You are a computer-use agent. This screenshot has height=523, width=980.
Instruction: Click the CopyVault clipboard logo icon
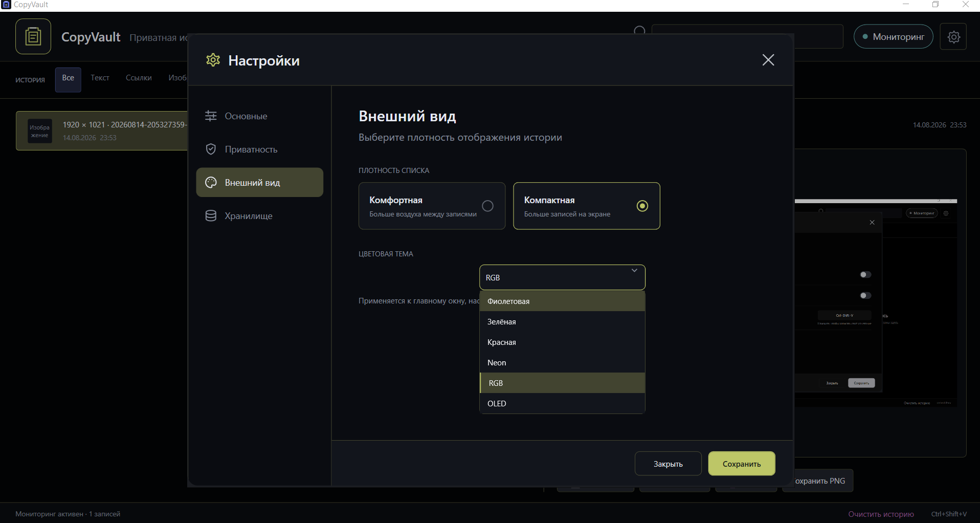pos(33,36)
